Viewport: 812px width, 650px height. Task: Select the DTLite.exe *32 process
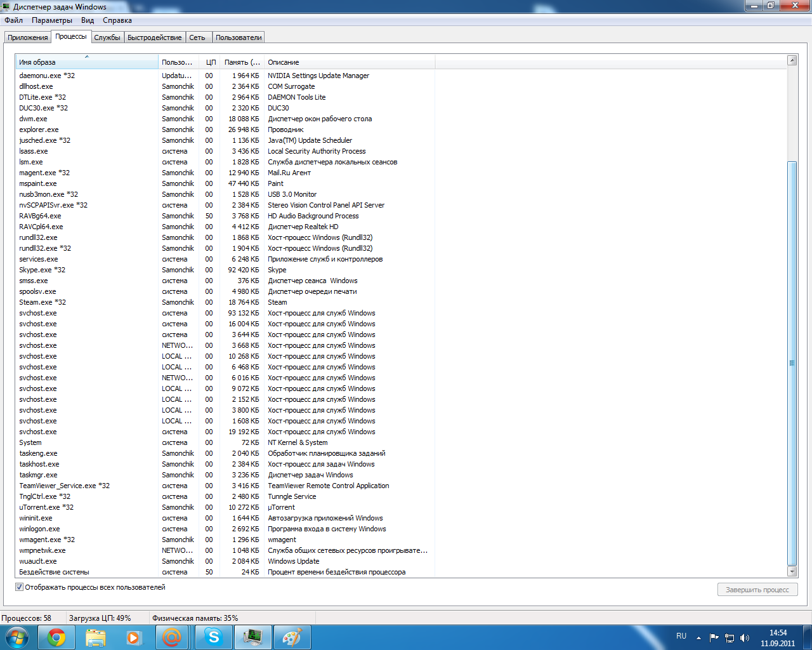pyautogui.click(x=225, y=97)
